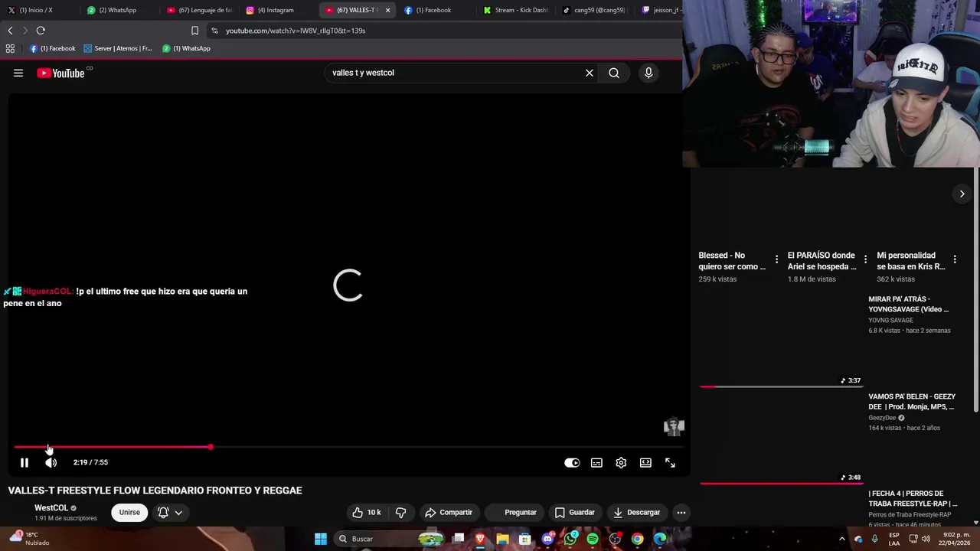Enter fullscreen mode
This screenshot has height=551, width=980.
pyautogui.click(x=670, y=462)
